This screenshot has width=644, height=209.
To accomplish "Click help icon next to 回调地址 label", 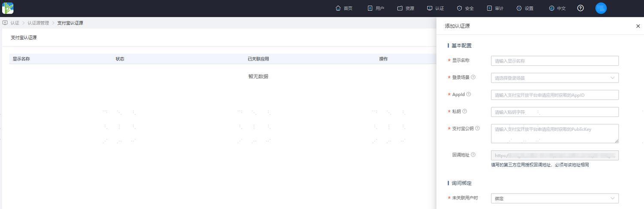I will pos(473,155).
